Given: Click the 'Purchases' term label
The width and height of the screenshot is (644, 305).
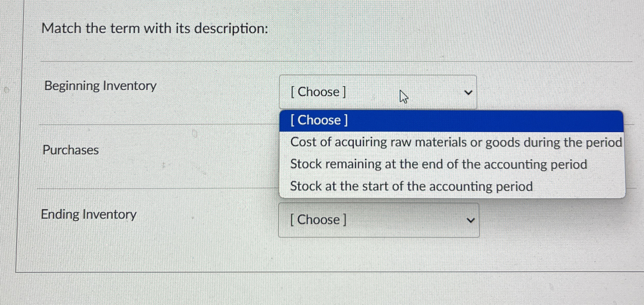Looking at the screenshot, I should click(71, 150).
